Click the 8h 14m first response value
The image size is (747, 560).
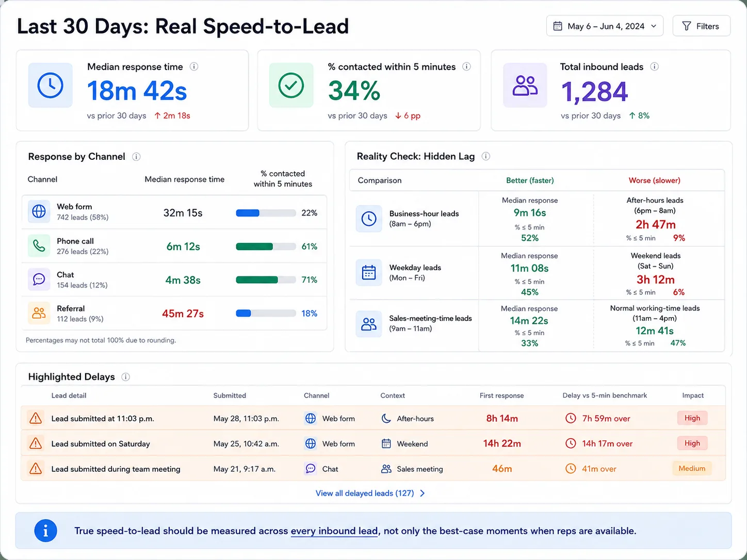(x=502, y=418)
